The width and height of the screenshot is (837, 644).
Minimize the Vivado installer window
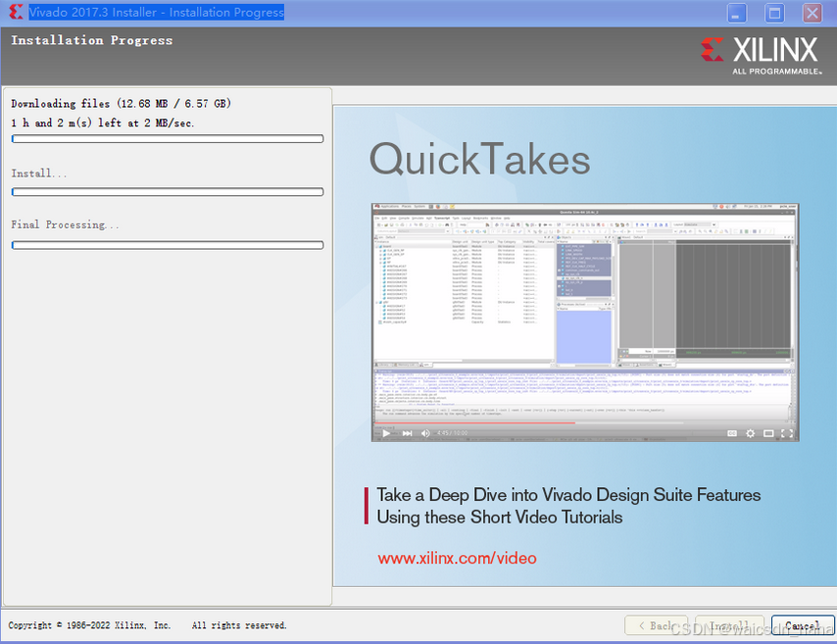737,13
